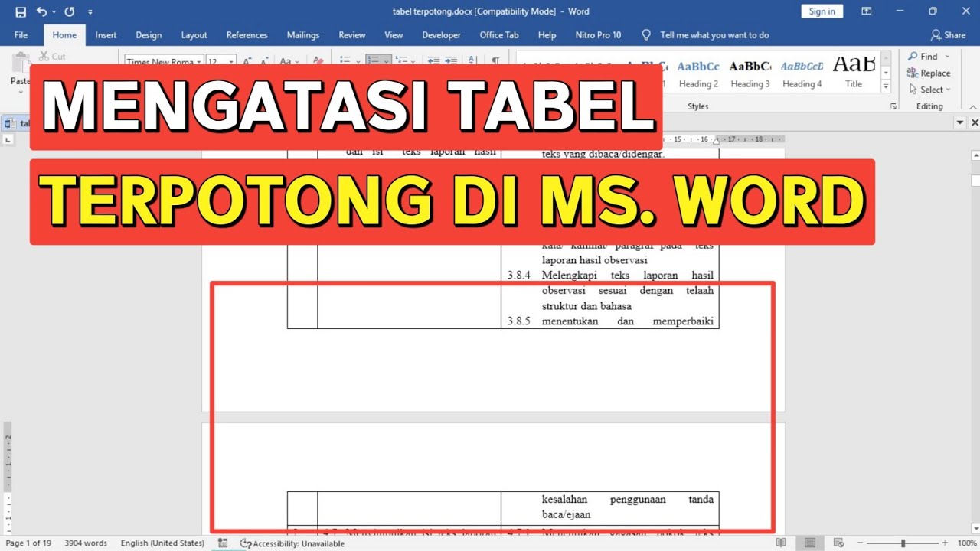Open the Find dropdown arrow

[947, 57]
